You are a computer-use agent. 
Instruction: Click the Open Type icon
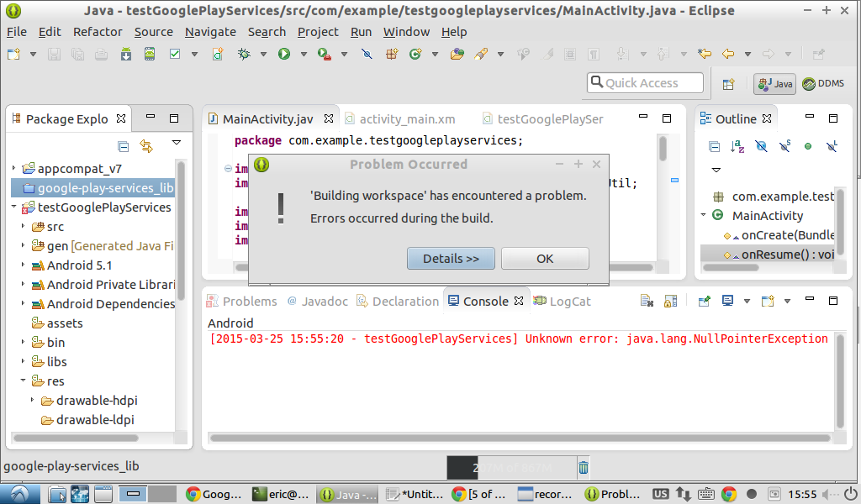coord(457,54)
